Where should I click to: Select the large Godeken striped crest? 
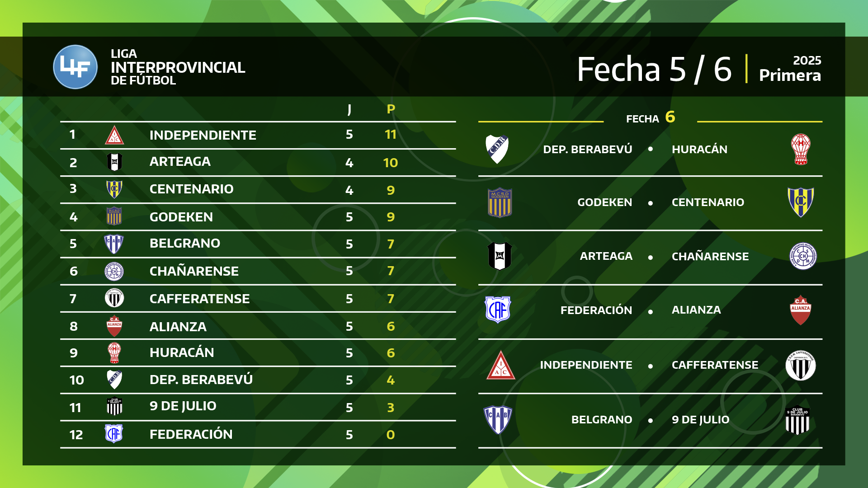[x=500, y=203]
